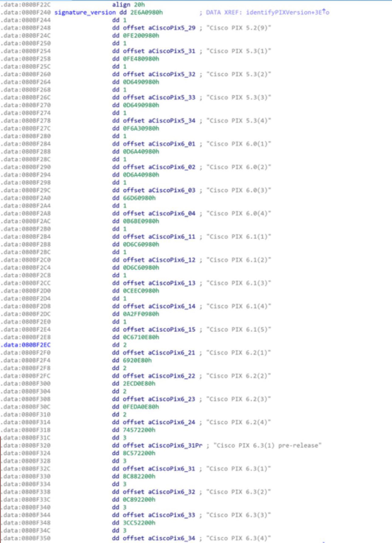Select value 0C892200h
Image resolution: width=392 pixels, height=543 pixels.
(139, 500)
